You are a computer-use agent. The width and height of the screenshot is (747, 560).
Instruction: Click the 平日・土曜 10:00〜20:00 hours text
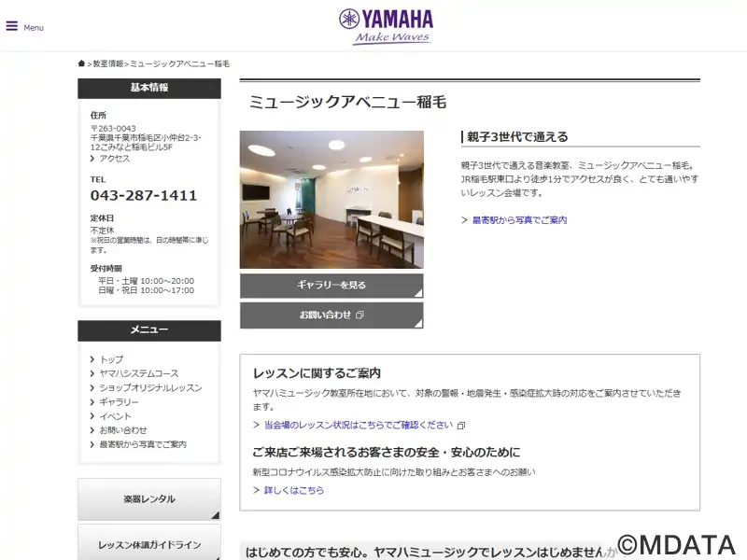click(147, 281)
